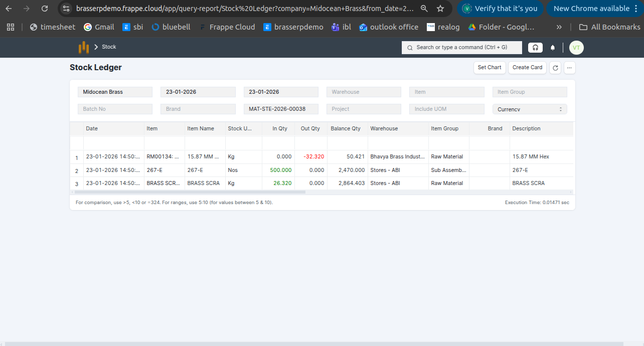Go to Stock breadcrumb
The height and width of the screenshot is (346, 644).
(x=109, y=47)
